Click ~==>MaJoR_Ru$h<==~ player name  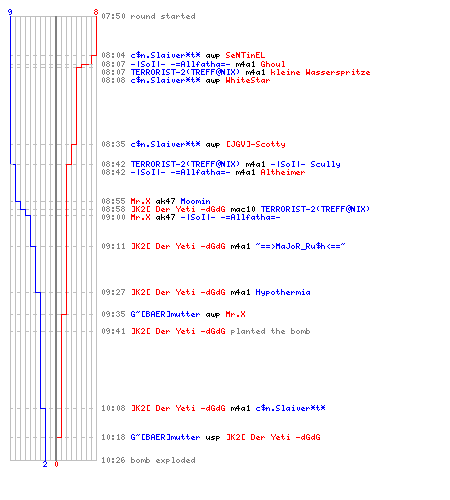point(300,246)
